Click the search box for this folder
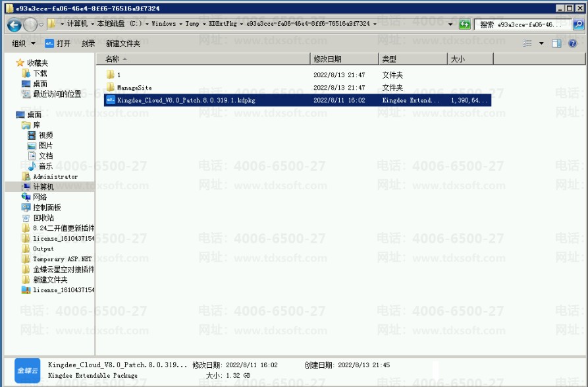 (x=523, y=24)
